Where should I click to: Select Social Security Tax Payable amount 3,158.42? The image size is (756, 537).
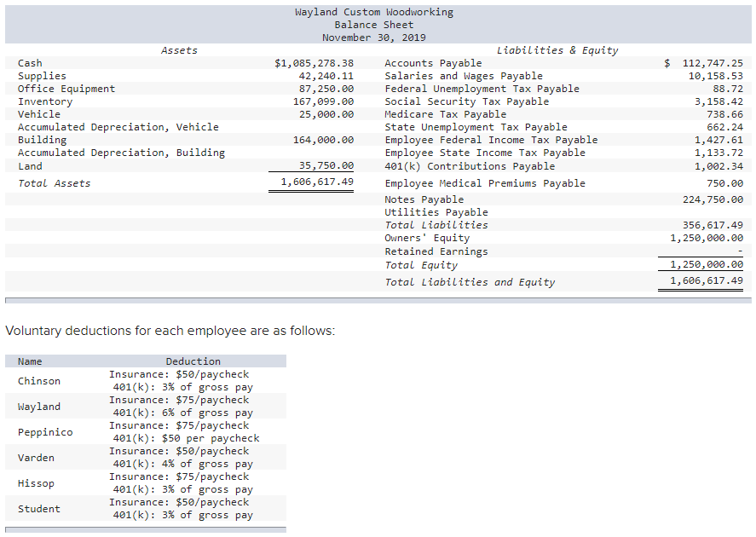point(718,101)
